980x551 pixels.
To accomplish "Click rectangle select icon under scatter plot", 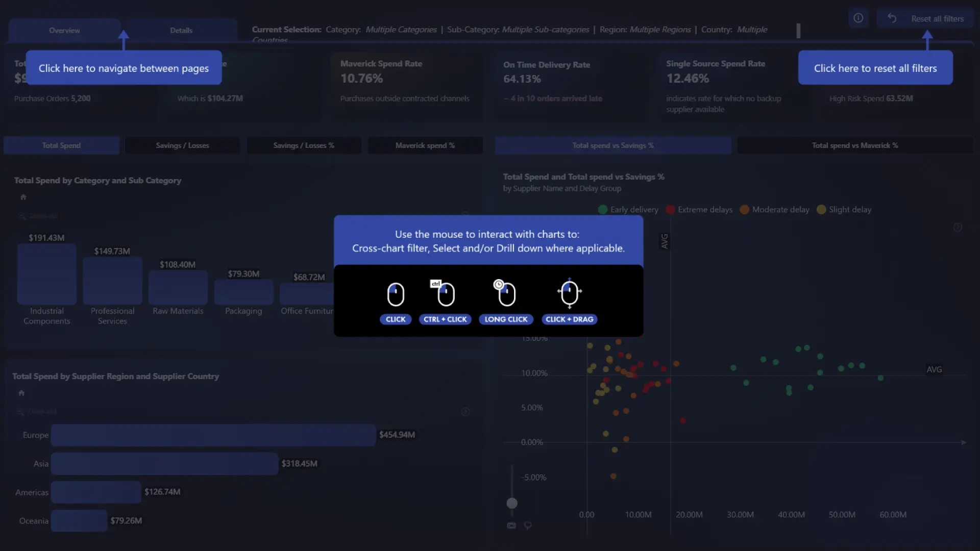I will click(x=511, y=525).
